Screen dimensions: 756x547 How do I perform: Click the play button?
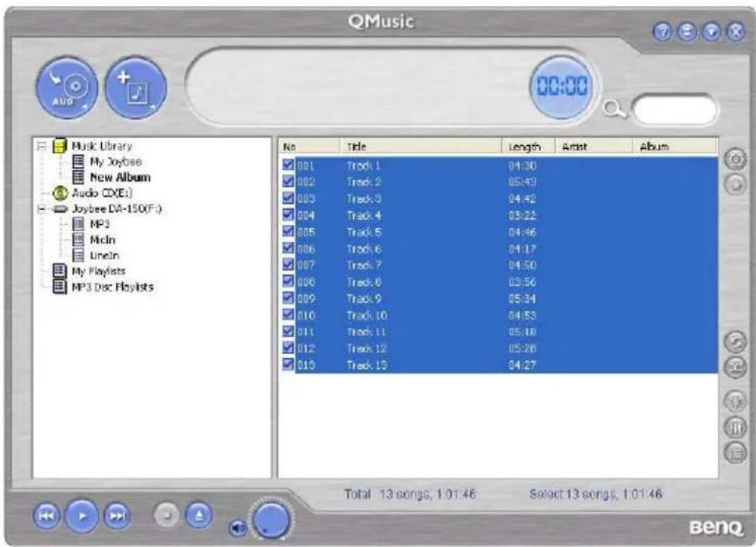coord(81,516)
